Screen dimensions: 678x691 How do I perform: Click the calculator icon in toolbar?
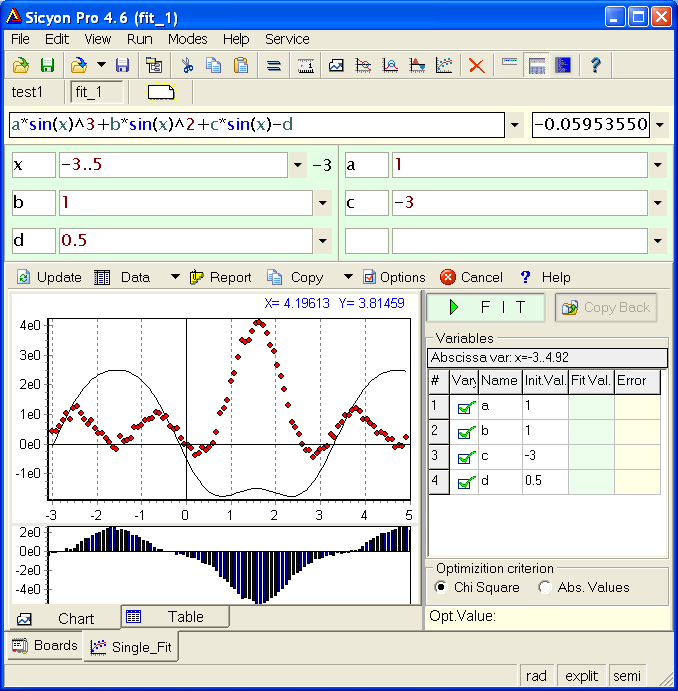click(537, 66)
